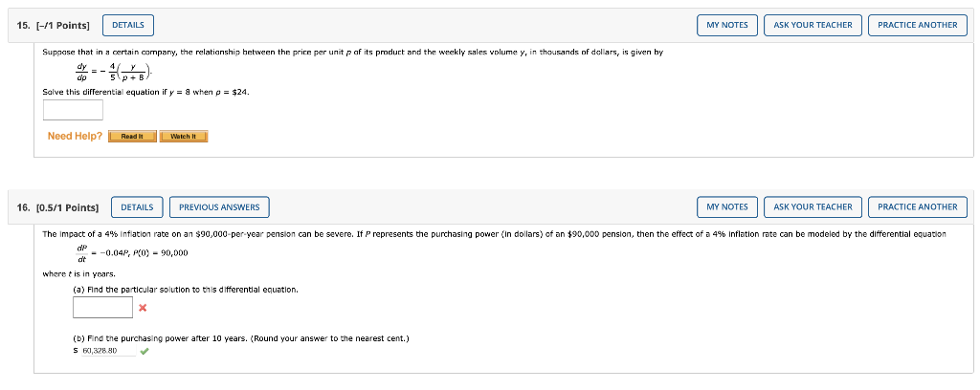This screenshot has width=980, height=390.
Task: Select PRACTICE ANOTHER for question 16
Action: 917,207
